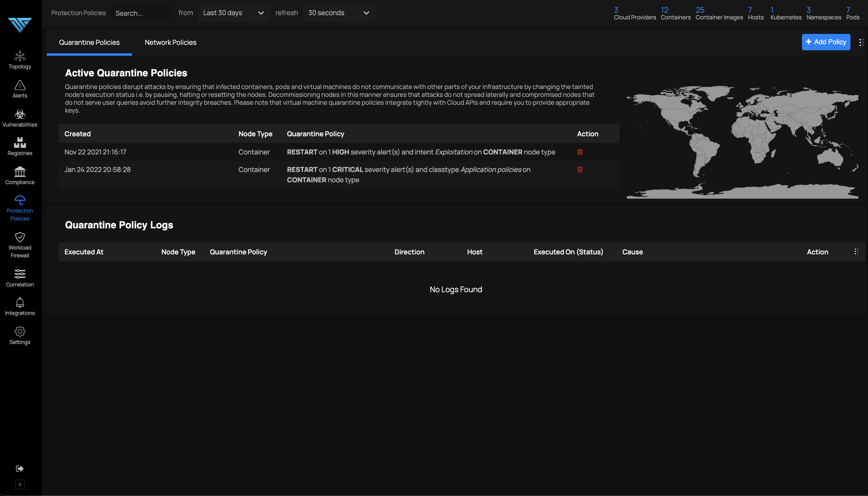Image resolution: width=868 pixels, height=496 pixels.
Task: Click the Quarantine Policy Logs heading
Action: [119, 225]
